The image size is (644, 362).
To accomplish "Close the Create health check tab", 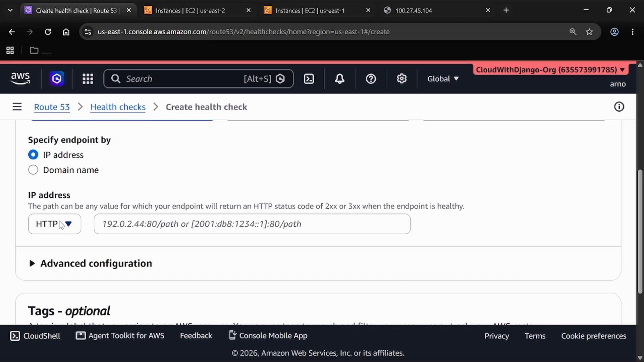I will tap(129, 10).
